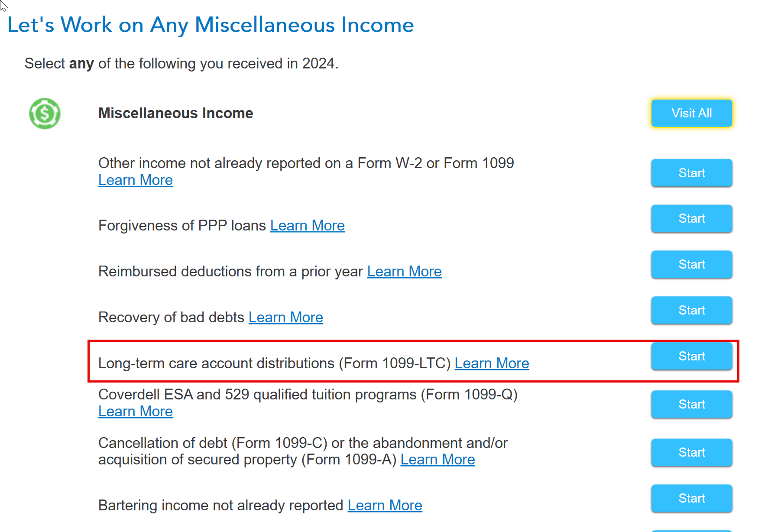Screen dimensions: 768x532
Task: Start Reimbursed deductions from a prior year
Action: tap(691, 264)
